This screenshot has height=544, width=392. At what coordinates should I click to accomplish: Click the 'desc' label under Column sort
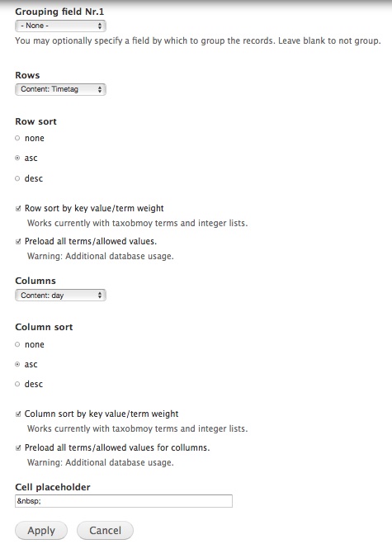click(34, 384)
